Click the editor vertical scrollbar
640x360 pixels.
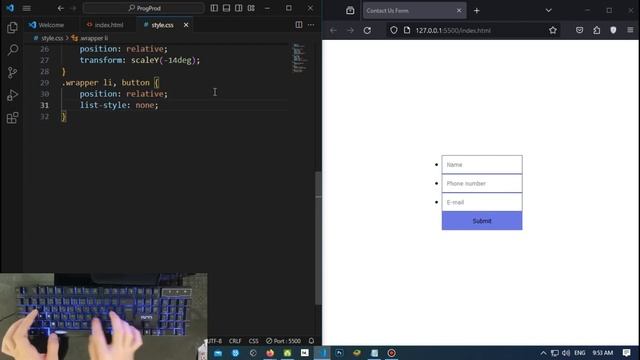318,238
